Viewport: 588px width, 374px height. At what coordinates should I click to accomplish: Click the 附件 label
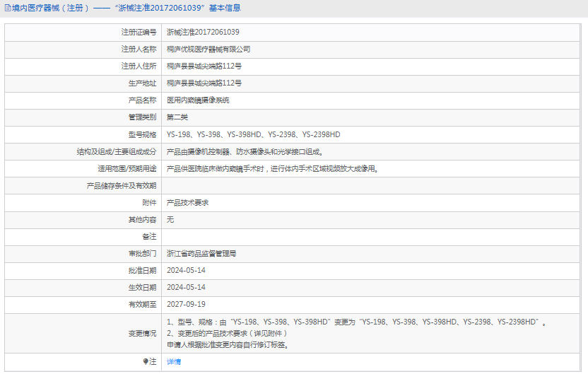click(x=149, y=203)
